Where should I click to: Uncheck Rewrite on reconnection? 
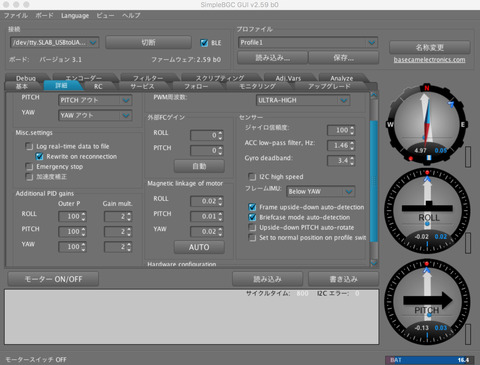click(x=39, y=156)
